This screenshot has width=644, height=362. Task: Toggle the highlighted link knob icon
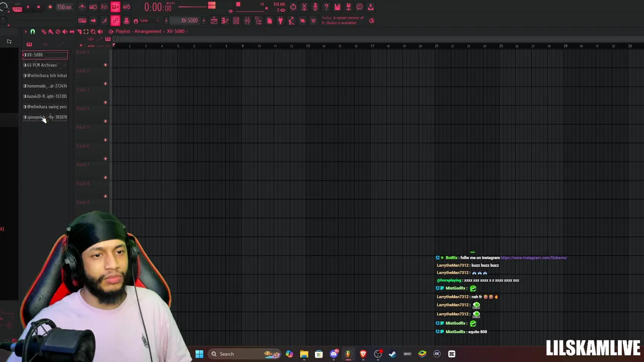(115, 21)
